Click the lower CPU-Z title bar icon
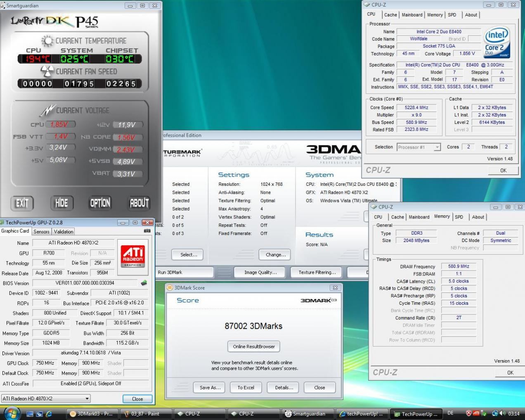Viewport: 525px width, 420px height. coord(374,207)
